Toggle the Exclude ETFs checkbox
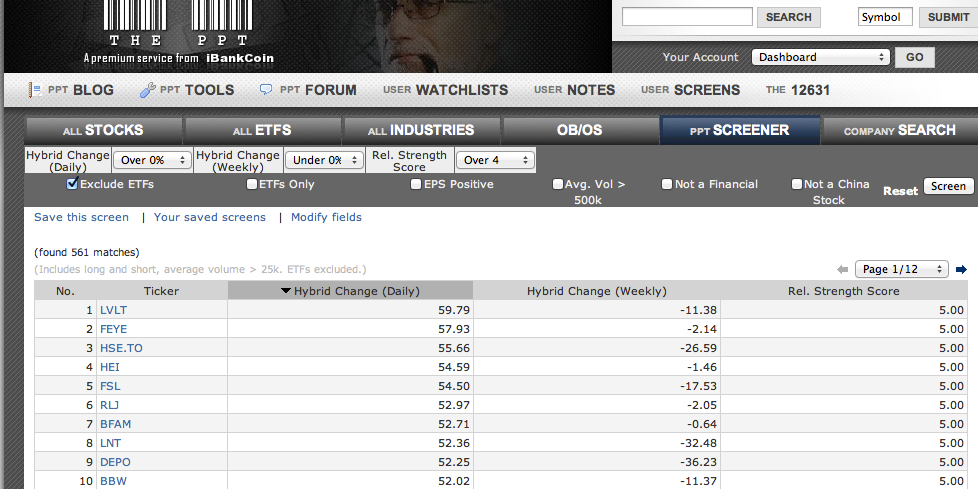 coord(72,183)
